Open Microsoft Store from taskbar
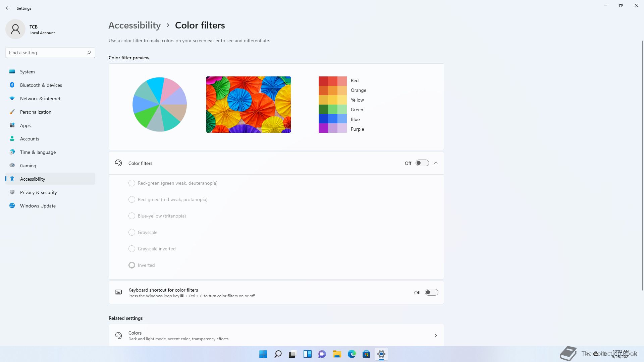Screen dimensions: 644x362 click(367, 354)
